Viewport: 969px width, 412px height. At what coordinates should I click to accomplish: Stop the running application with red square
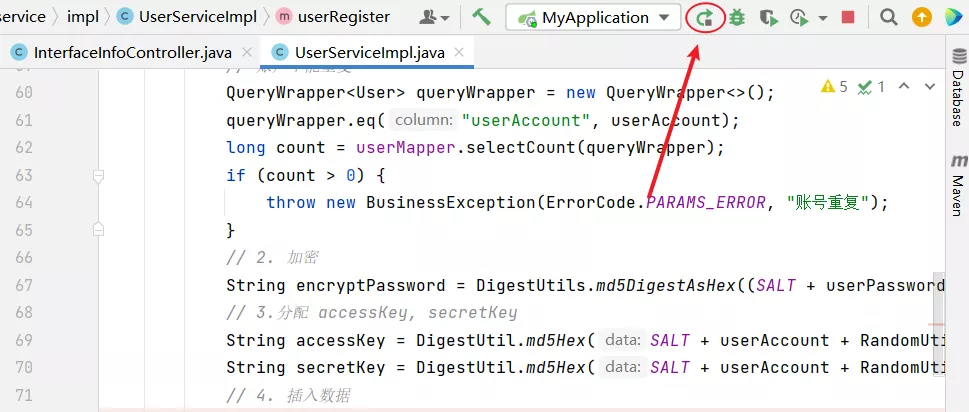[848, 17]
